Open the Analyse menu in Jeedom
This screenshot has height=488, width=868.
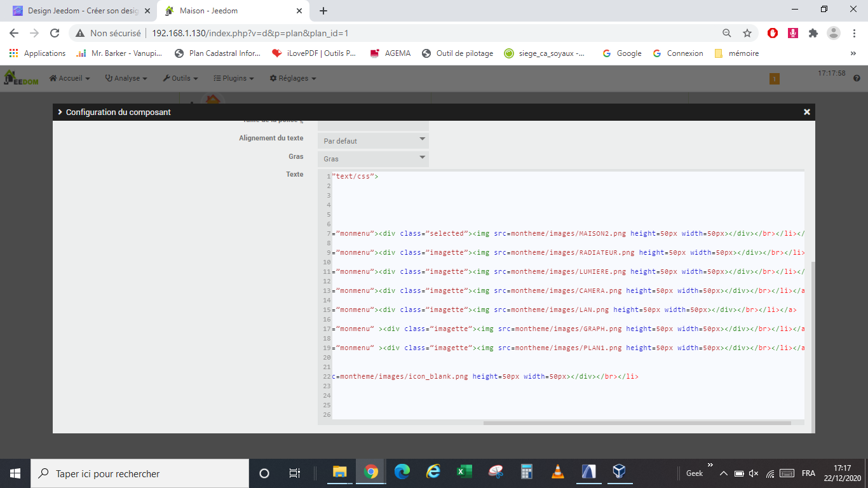point(126,78)
